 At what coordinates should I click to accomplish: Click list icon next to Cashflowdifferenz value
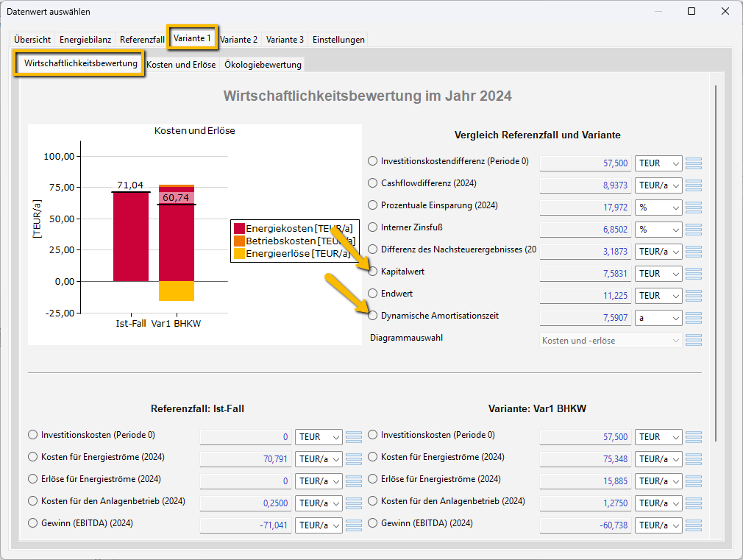click(693, 185)
